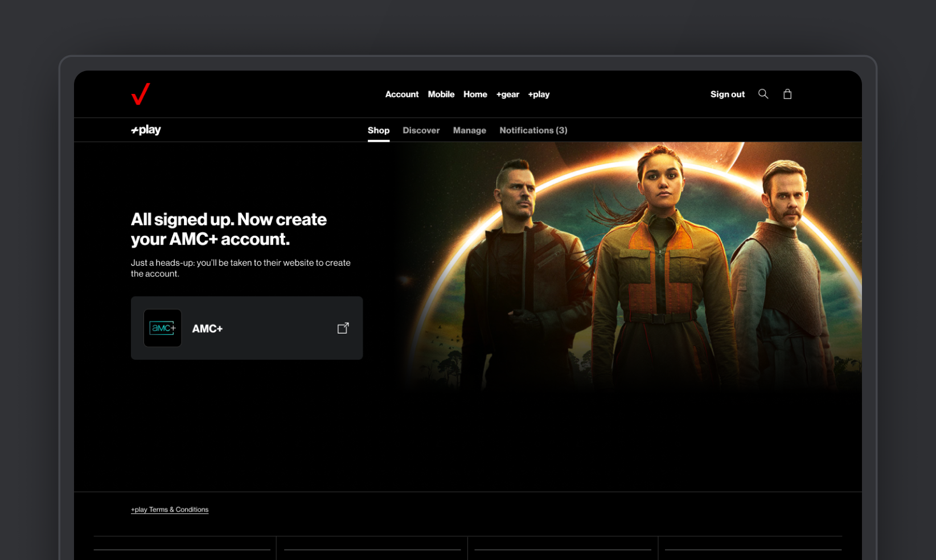This screenshot has width=936, height=560.
Task: Open the +play item in top navigation
Action: (539, 94)
